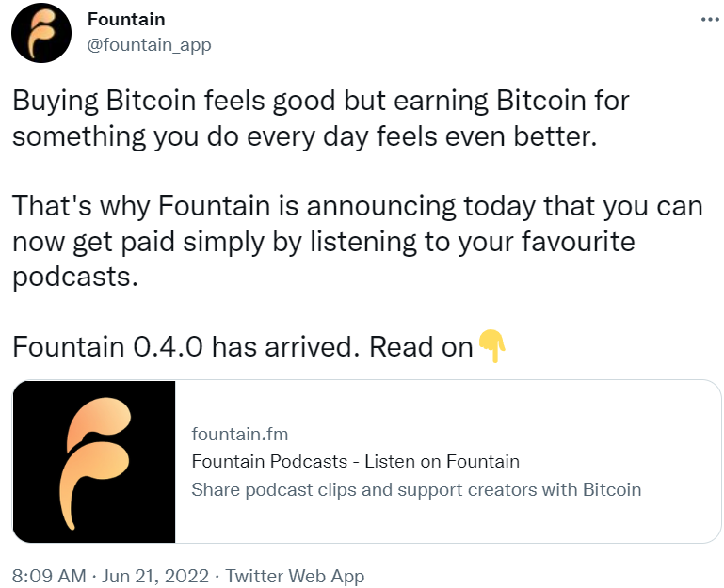Open "Fountain Podcasts - Listen on Fountain" title
This screenshot has width=724, height=588.
click(x=355, y=461)
